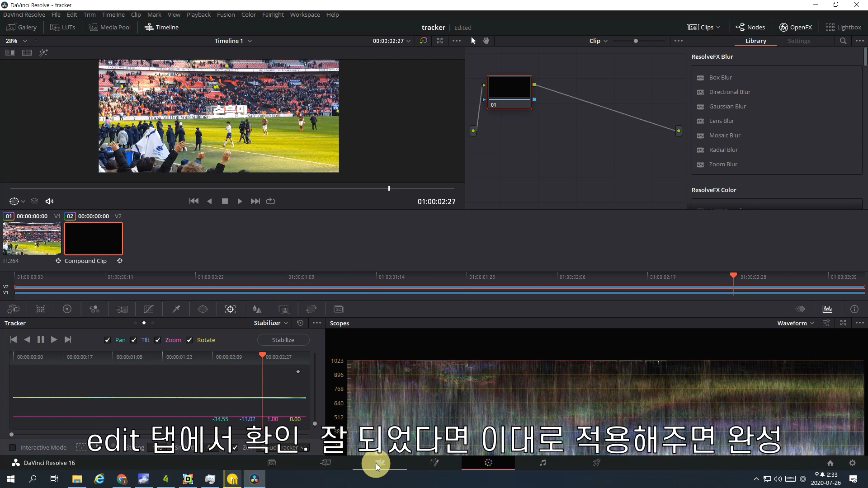Screen dimensions: 868x488
Task: Uncheck the Pan tracking checkbox
Action: (x=108, y=340)
